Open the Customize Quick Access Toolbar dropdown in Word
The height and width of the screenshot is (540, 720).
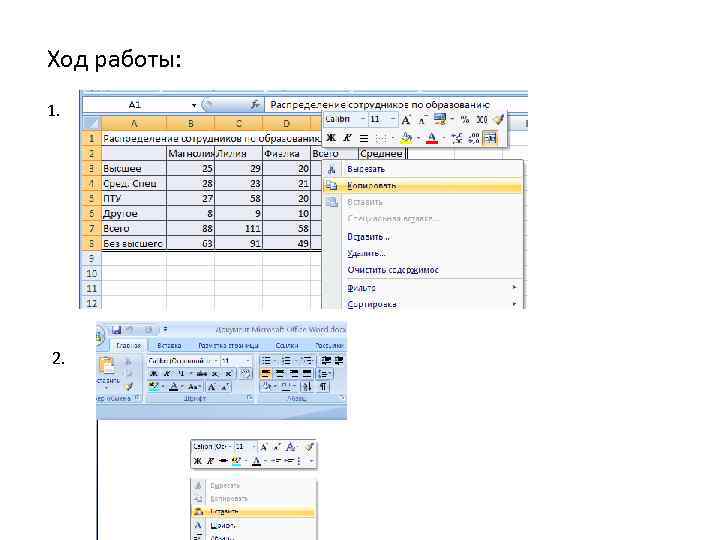tap(165, 329)
